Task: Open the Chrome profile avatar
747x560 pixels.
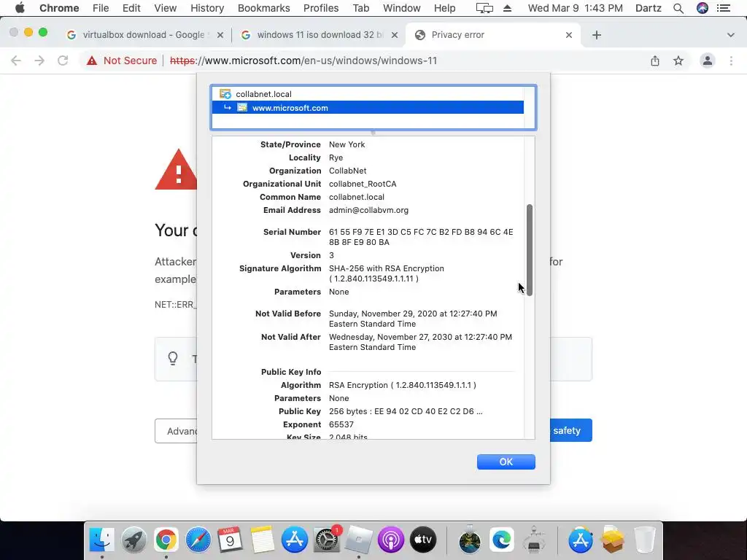Action: click(708, 61)
